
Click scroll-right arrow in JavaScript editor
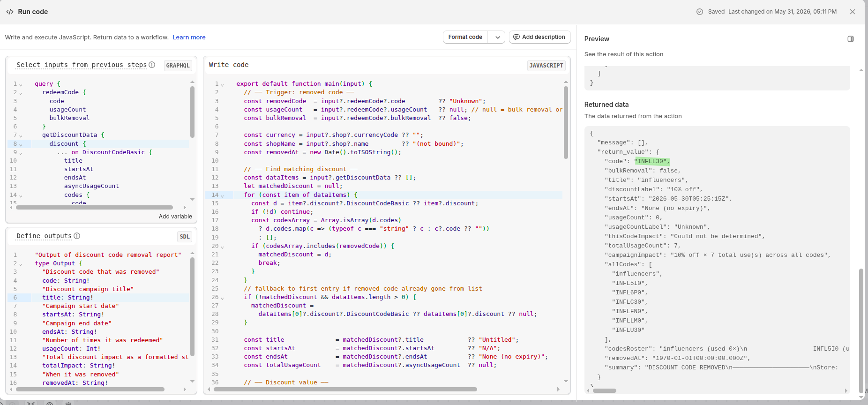[558, 389]
